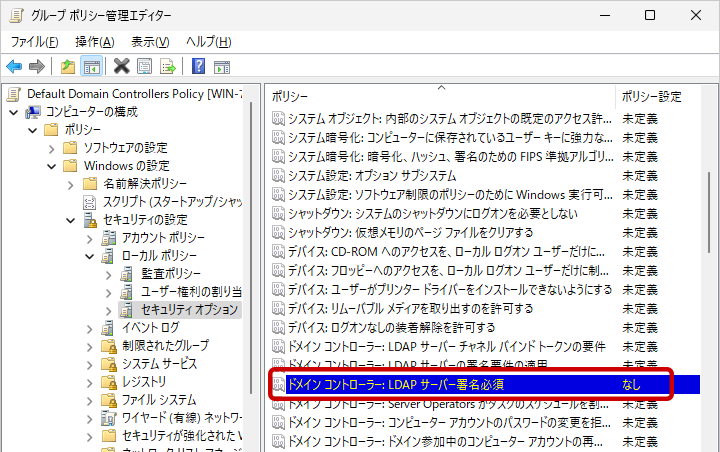Select 制限されたグループ in the tree
Viewport: 720px width, 452px height.
(165, 346)
